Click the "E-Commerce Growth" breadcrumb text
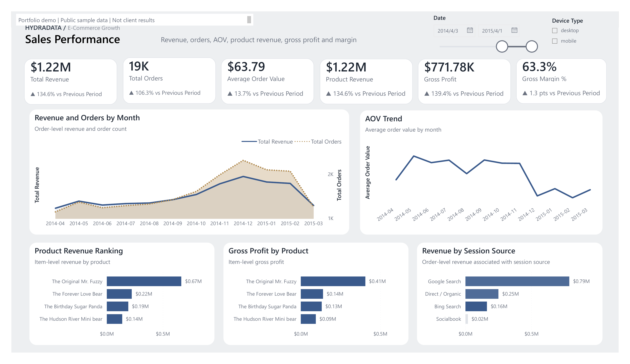 pyautogui.click(x=94, y=28)
